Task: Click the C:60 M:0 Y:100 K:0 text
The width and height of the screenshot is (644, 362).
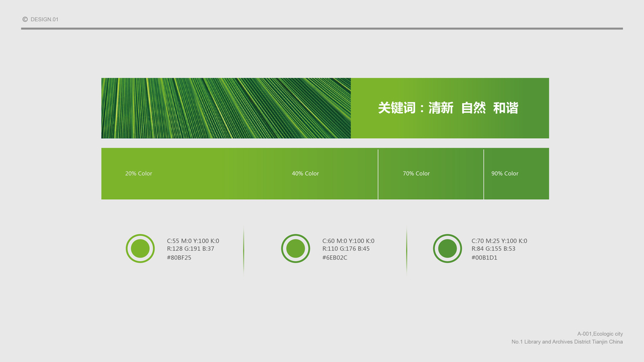Action: [349, 241]
